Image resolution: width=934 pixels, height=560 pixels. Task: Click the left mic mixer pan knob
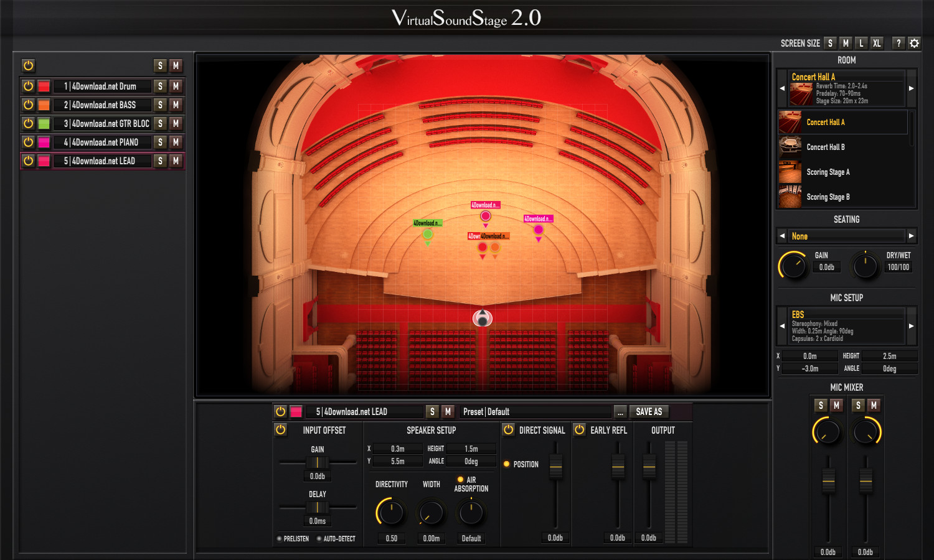point(827,431)
